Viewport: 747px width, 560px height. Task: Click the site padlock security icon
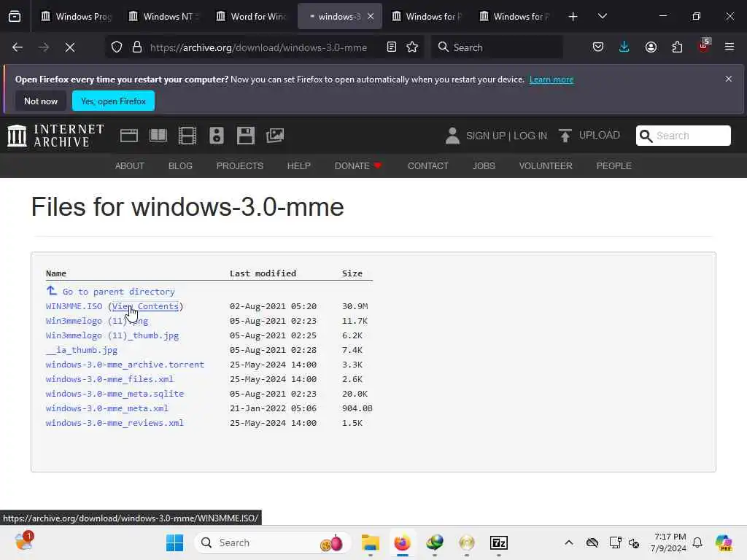point(137,47)
